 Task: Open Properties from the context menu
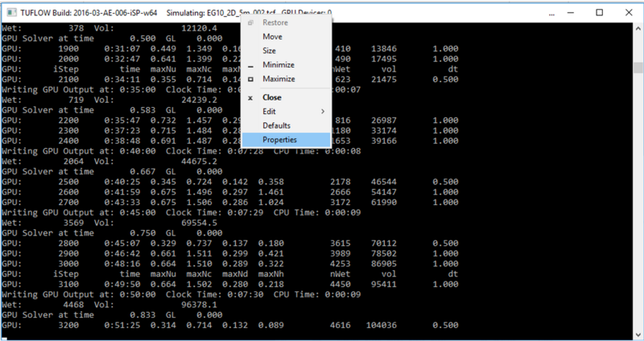coord(286,139)
